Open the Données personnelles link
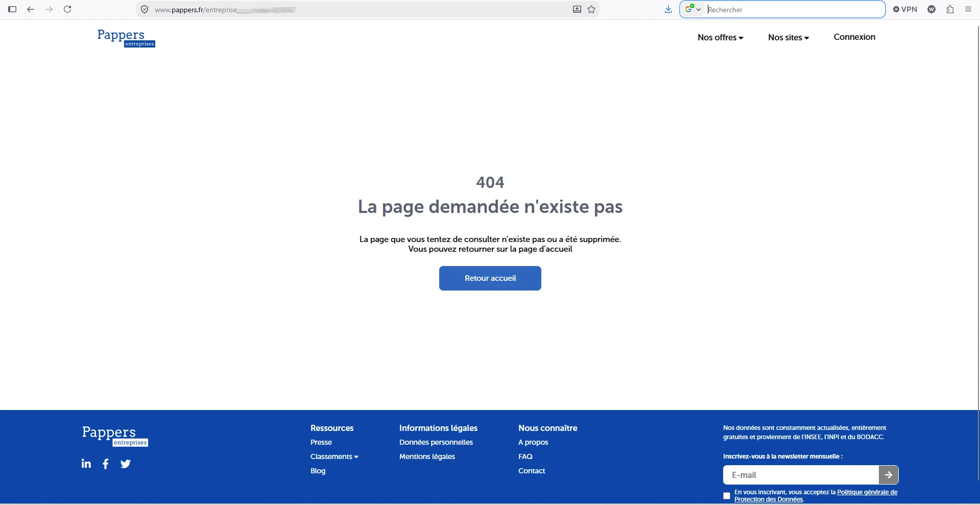The height and width of the screenshot is (505, 980). tap(436, 442)
